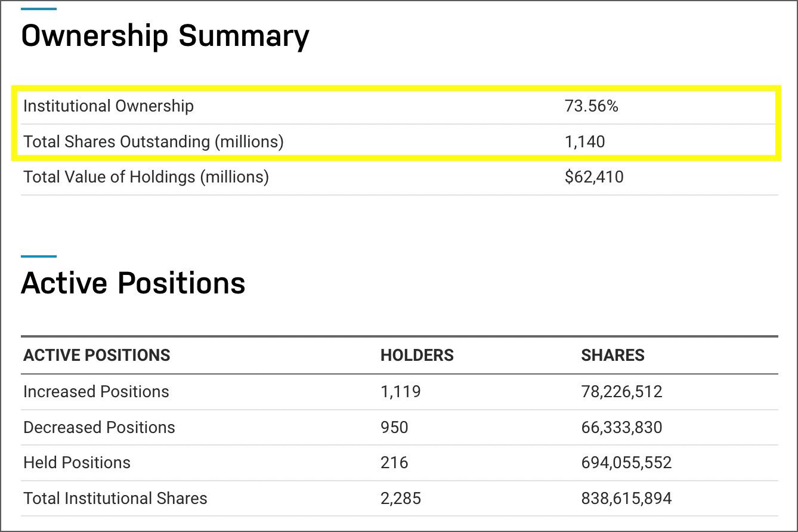
Task: Select Total Shares Outstanding (millions) label
Action: (x=153, y=142)
